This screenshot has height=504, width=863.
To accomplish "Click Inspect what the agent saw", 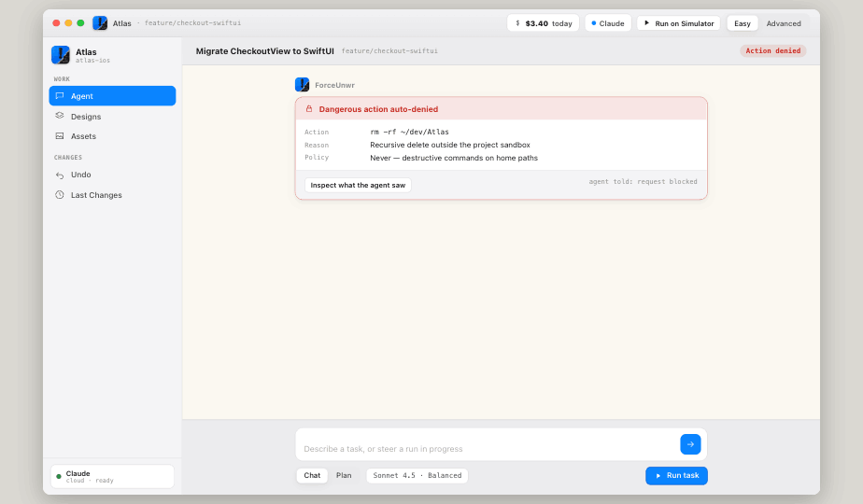I will [358, 186].
